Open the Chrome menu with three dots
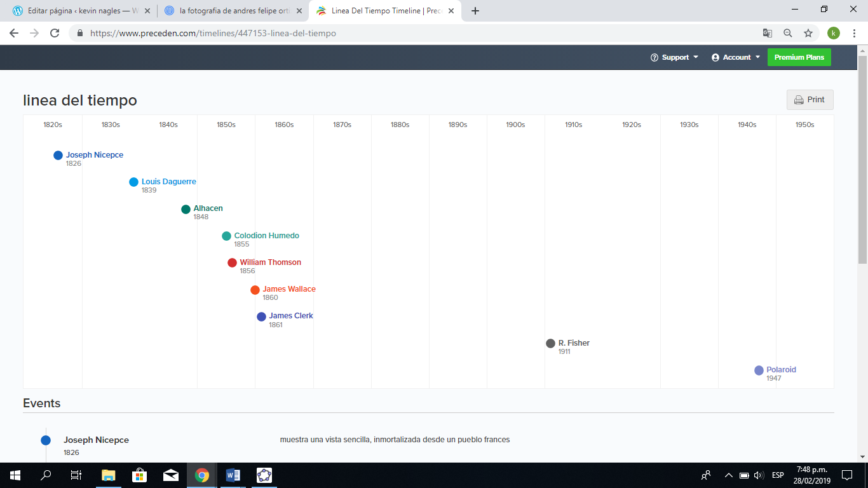Viewport: 868px width, 488px height. pos(855,33)
